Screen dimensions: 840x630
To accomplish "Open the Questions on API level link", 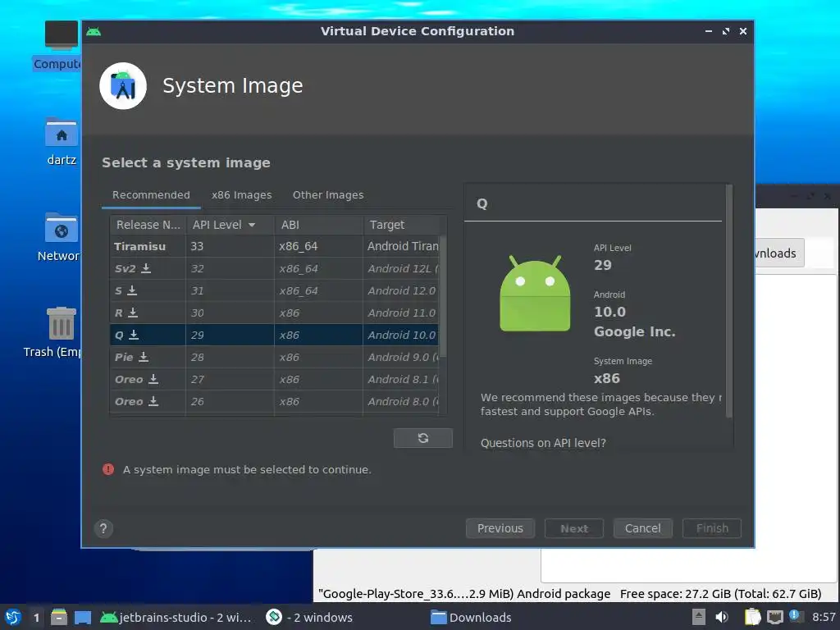I will [x=543, y=443].
